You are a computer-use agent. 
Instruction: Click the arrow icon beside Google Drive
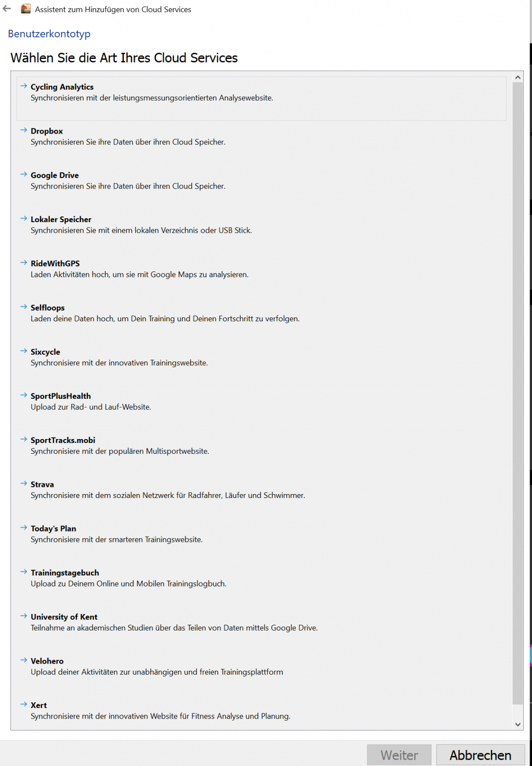coord(23,174)
